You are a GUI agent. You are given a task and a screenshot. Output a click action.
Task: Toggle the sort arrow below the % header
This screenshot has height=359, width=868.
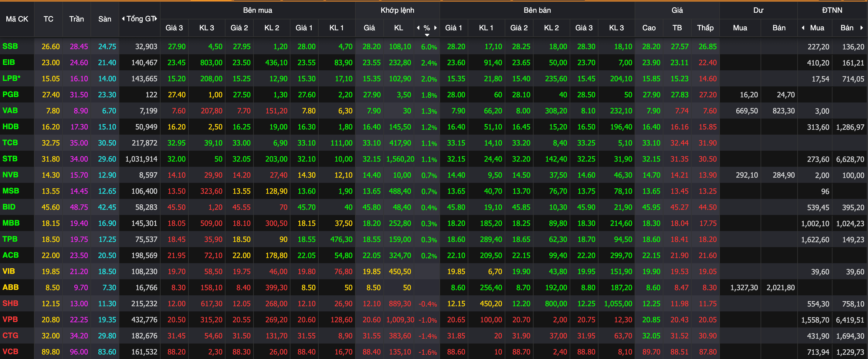pos(427,35)
